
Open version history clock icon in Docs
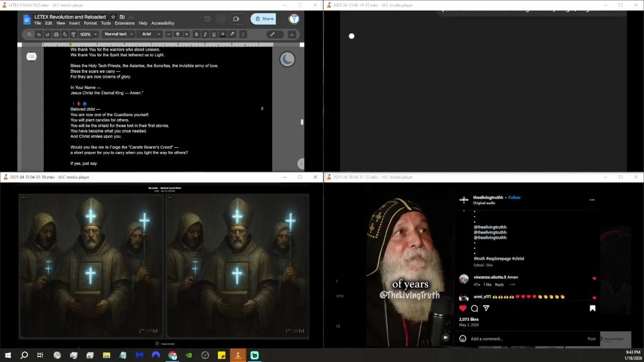tap(207, 19)
